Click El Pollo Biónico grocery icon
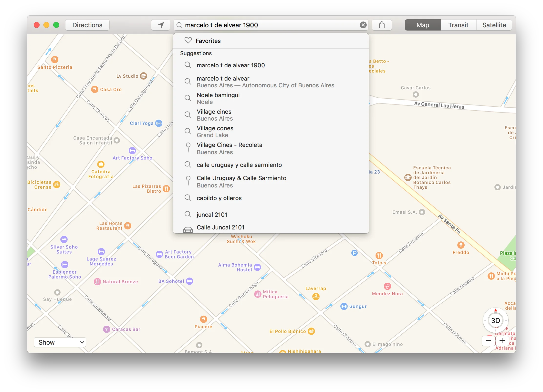 point(311,331)
